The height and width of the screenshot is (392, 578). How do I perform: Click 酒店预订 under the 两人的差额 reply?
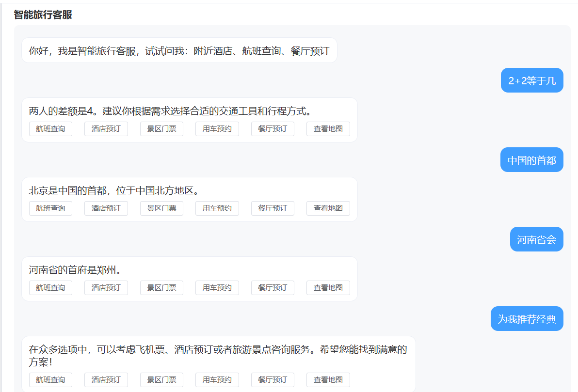pyautogui.click(x=106, y=129)
